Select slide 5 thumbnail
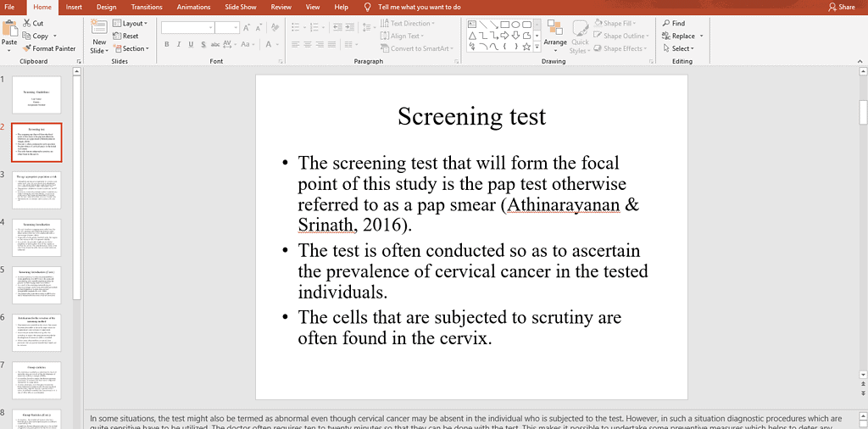 click(x=36, y=285)
